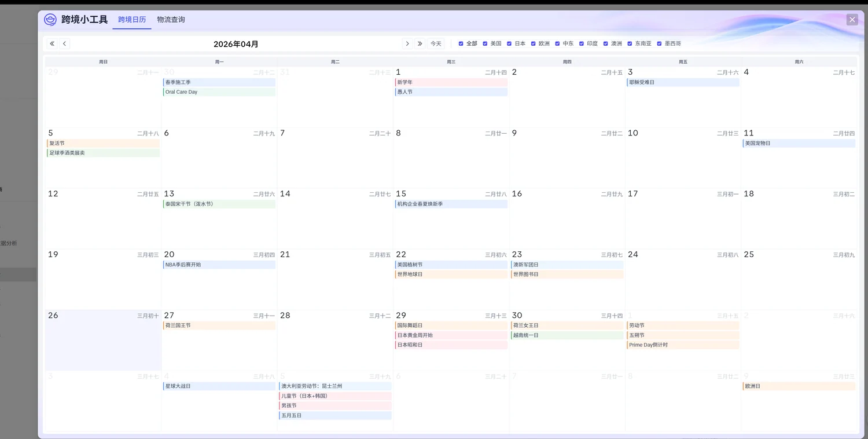Viewport: 868px width, 439px height.
Task: Select the April 26 date cell
Action: (103, 341)
